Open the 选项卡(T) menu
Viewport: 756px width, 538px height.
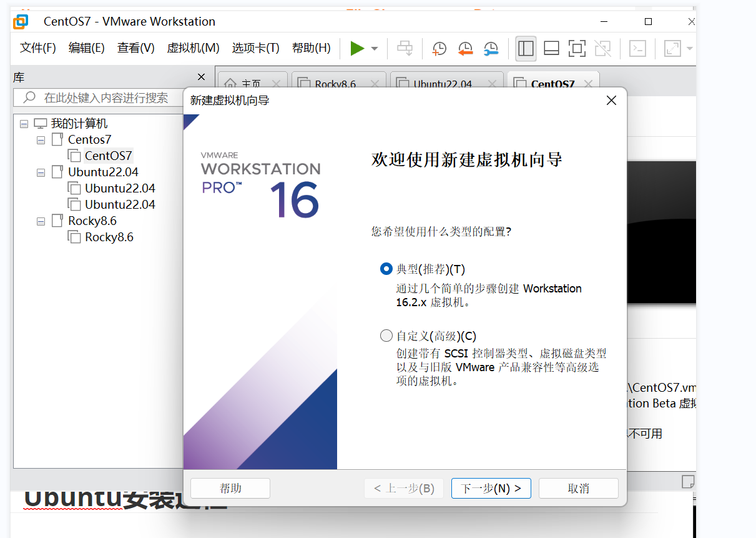(256, 48)
